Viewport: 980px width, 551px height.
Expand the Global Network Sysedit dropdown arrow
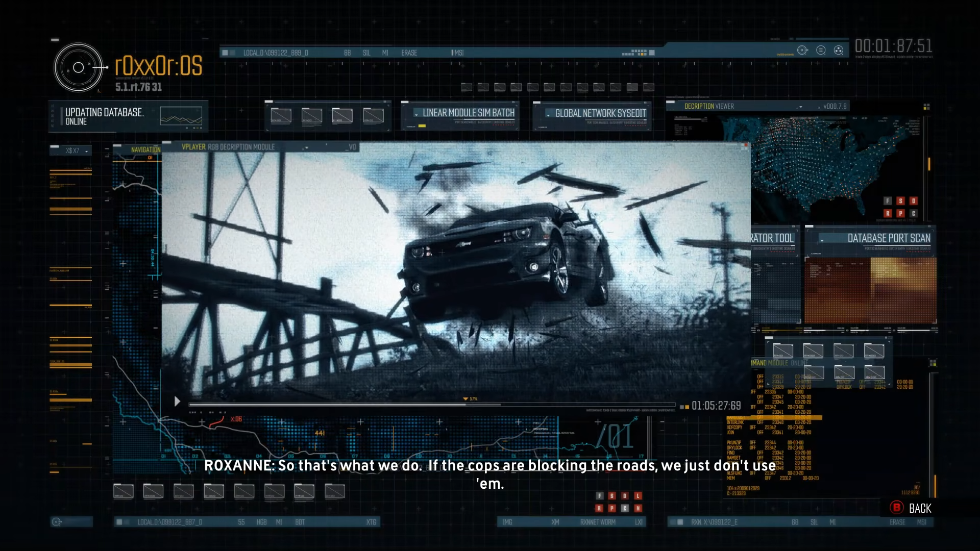[548, 115]
